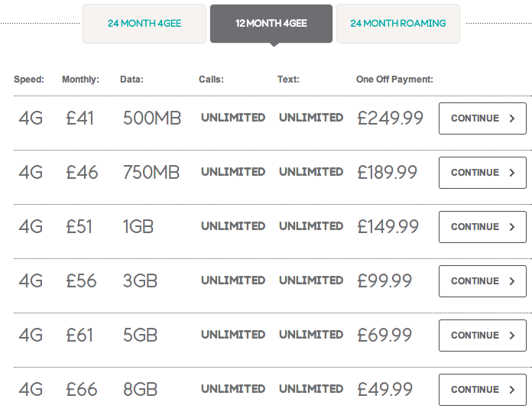Viewport: 532px width, 415px height.
Task: Select the 12 Month 4GEE tab
Action: (x=271, y=24)
